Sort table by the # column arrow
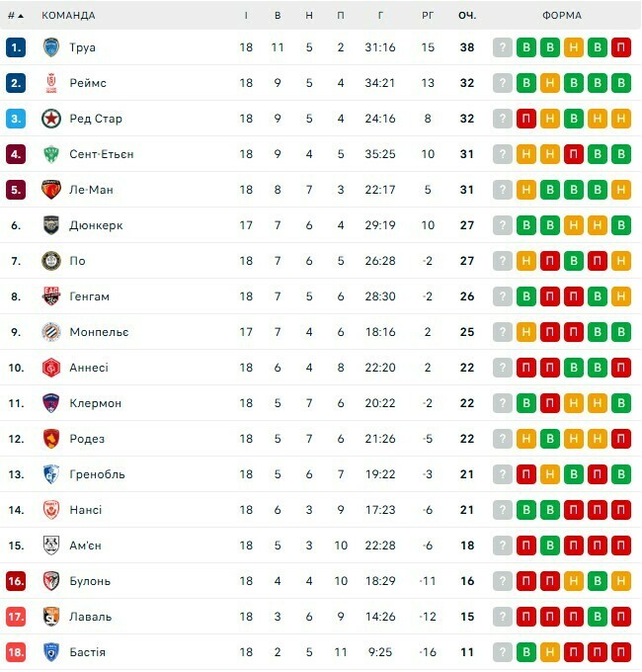The width and height of the screenshot is (642, 672). click(x=21, y=16)
